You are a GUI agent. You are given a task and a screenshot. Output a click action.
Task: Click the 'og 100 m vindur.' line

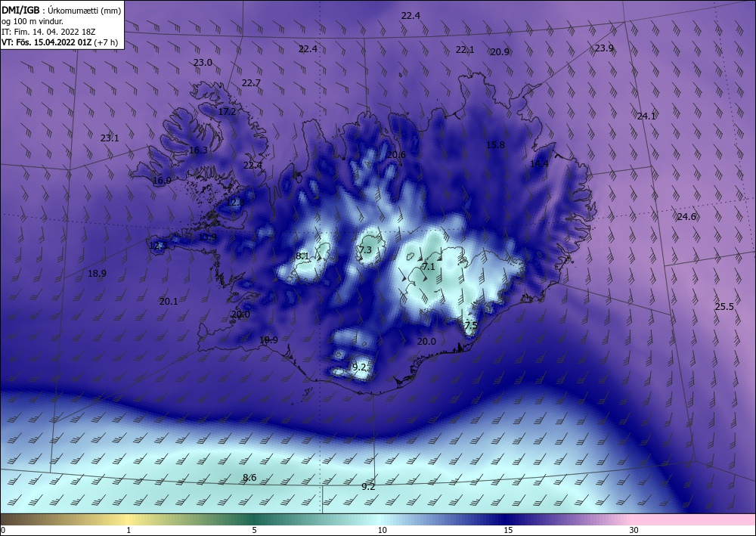pos(33,21)
